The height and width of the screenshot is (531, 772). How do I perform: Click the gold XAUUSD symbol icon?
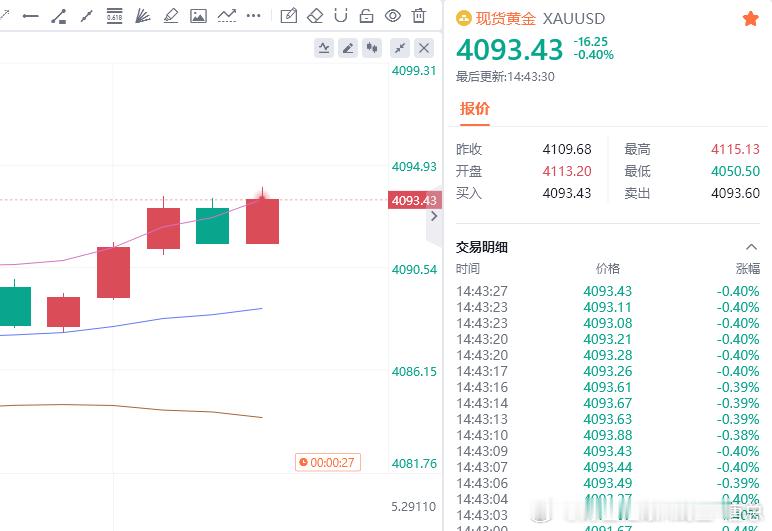[x=464, y=19]
